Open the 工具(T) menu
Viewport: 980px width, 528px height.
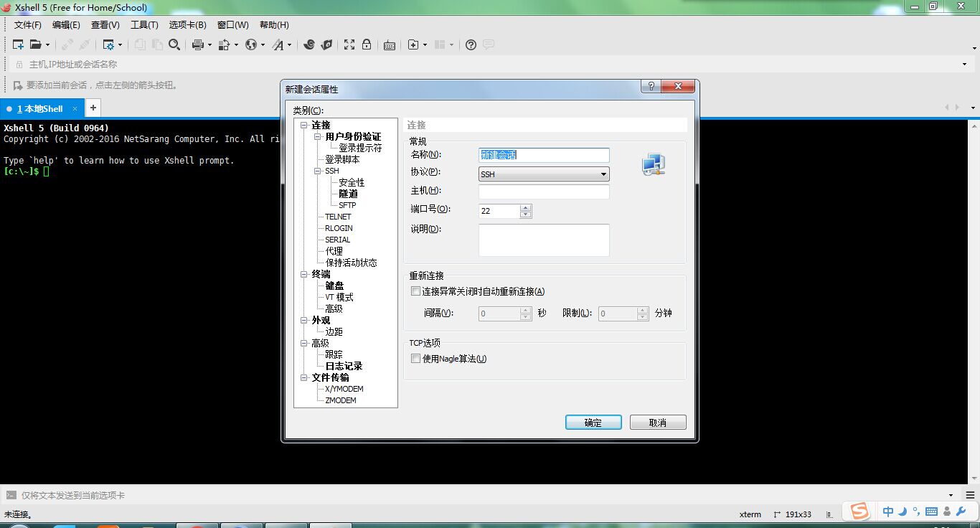click(x=144, y=25)
